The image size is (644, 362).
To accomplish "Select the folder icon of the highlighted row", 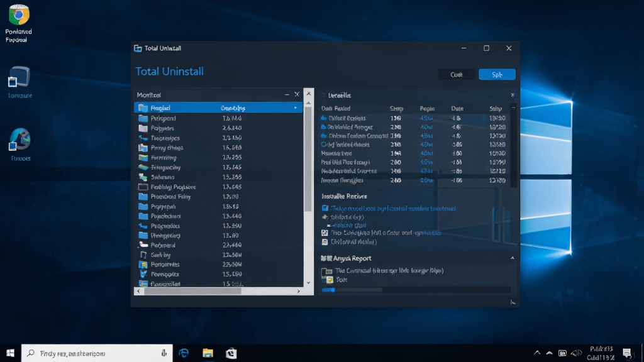I will (x=143, y=108).
